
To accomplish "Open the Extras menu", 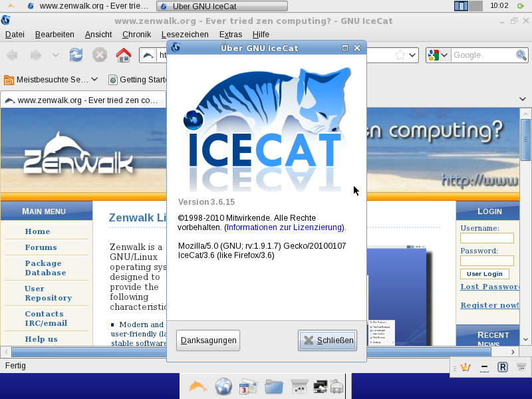I will click(230, 34).
